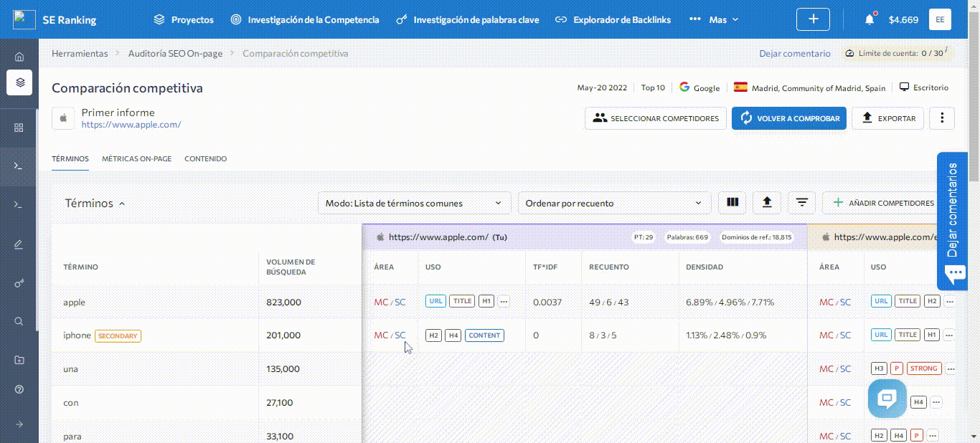Click the Dejar comentario link
980x443 pixels.
click(x=794, y=54)
